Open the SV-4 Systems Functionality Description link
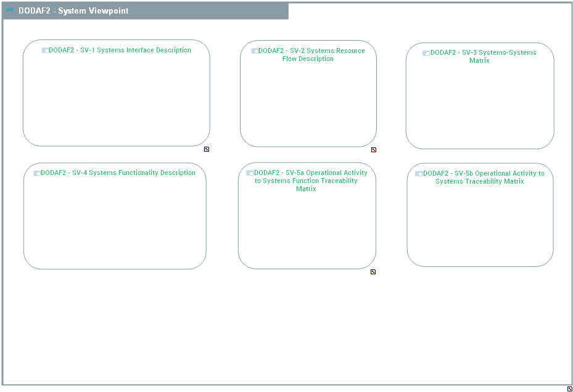This screenshot has width=573, height=392. click(x=118, y=173)
